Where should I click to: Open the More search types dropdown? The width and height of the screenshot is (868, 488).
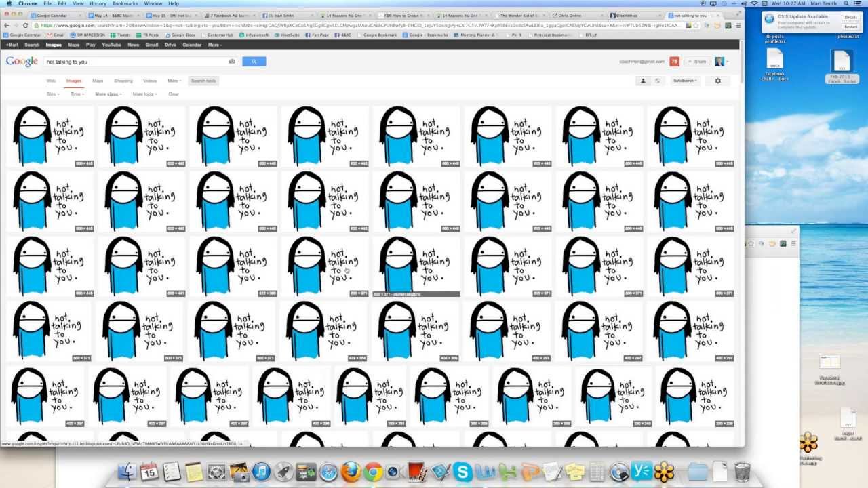point(174,81)
